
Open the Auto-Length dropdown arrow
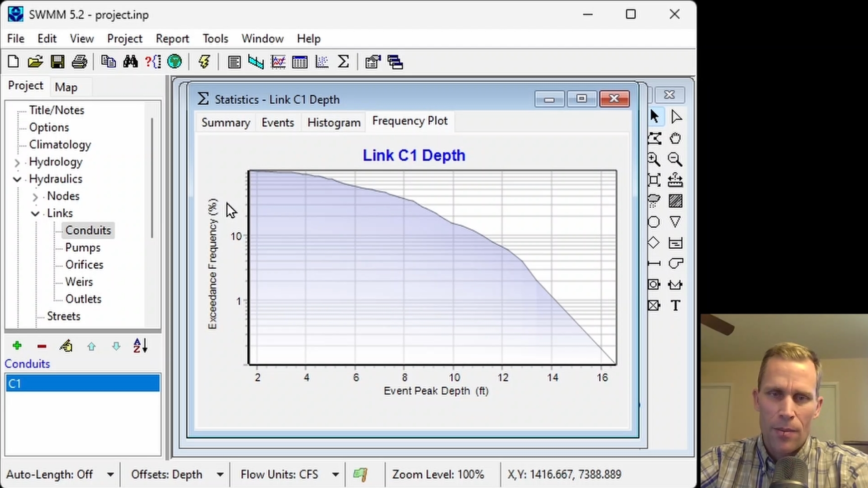coord(110,475)
